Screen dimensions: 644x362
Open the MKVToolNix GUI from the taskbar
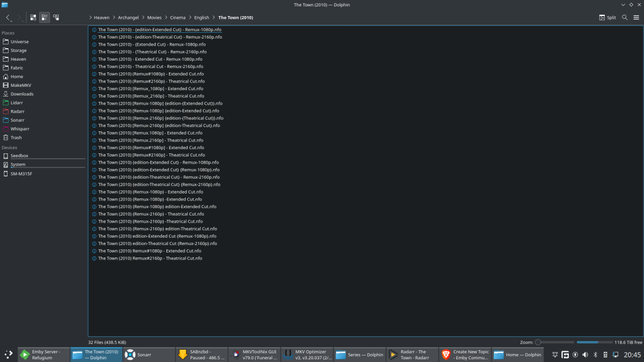[254, 354]
